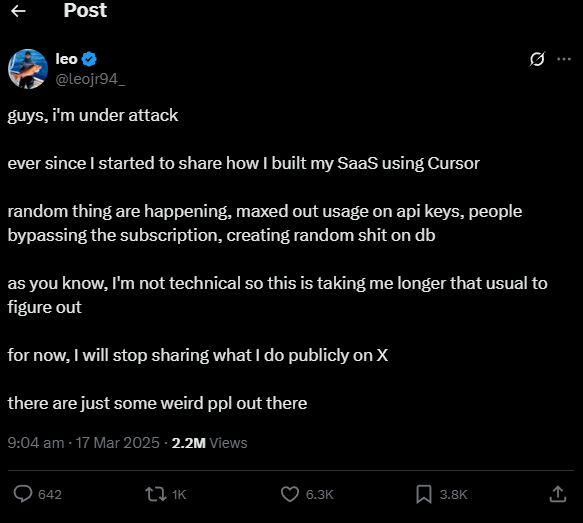Viewport: 583px width, 523px height.
Task: Open the @leojr94_ handle link
Action: click(90, 79)
